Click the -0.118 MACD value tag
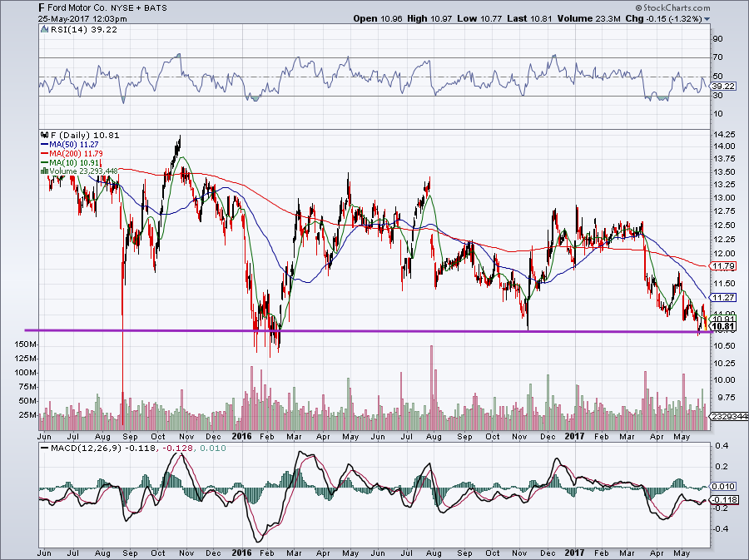The width and height of the screenshot is (749, 560). pos(725,500)
